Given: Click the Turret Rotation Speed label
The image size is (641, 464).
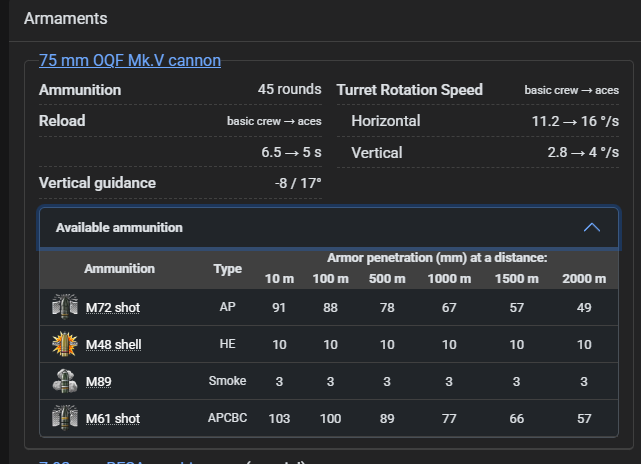Looking at the screenshot, I should (409, 90).
